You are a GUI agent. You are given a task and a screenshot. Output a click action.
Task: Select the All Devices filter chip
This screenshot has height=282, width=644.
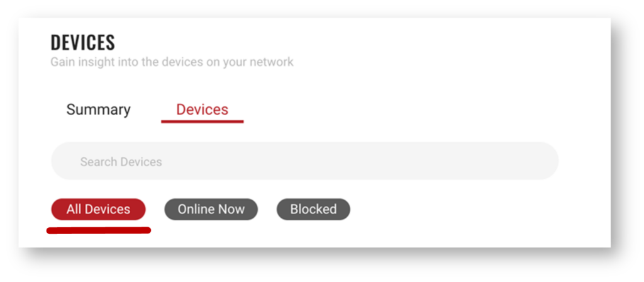(98, 210)
